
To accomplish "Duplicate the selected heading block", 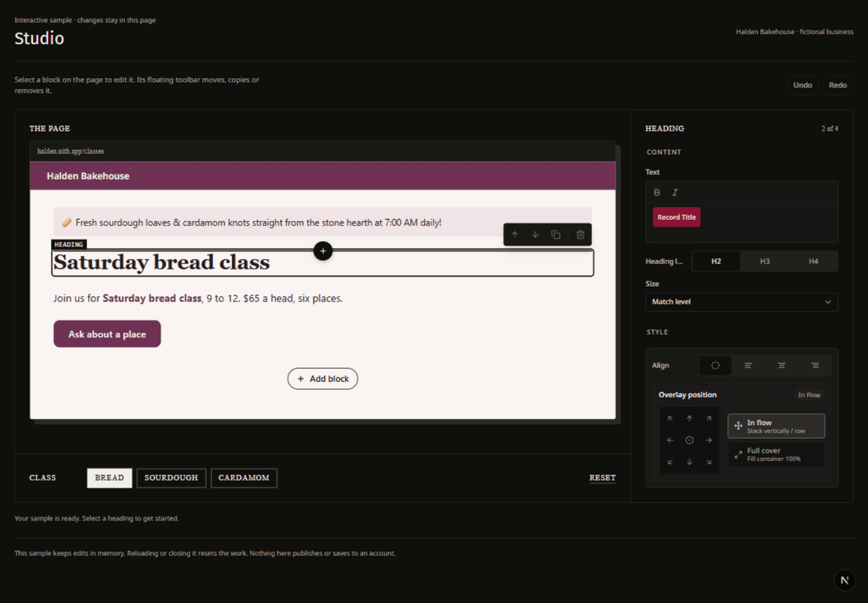I will [x=555, y=235].
